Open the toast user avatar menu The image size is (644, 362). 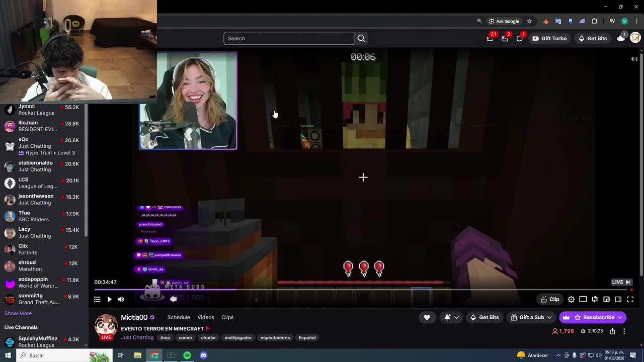(635, 38)
